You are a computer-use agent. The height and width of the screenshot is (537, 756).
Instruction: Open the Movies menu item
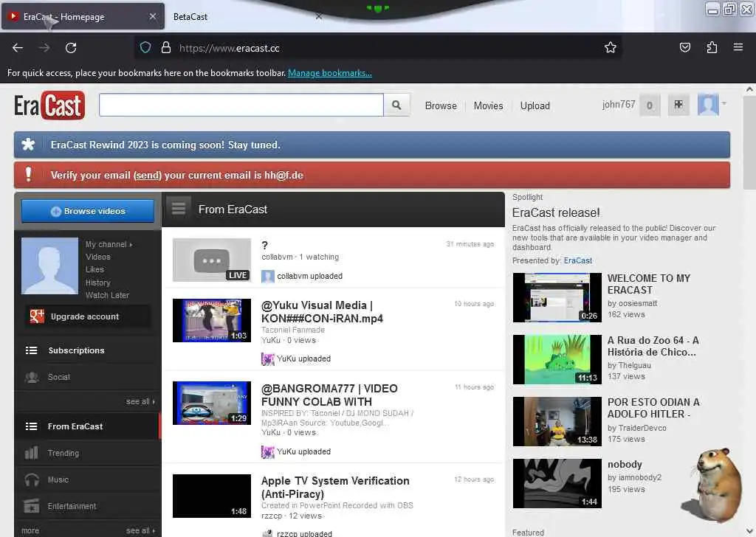(489, 105)
